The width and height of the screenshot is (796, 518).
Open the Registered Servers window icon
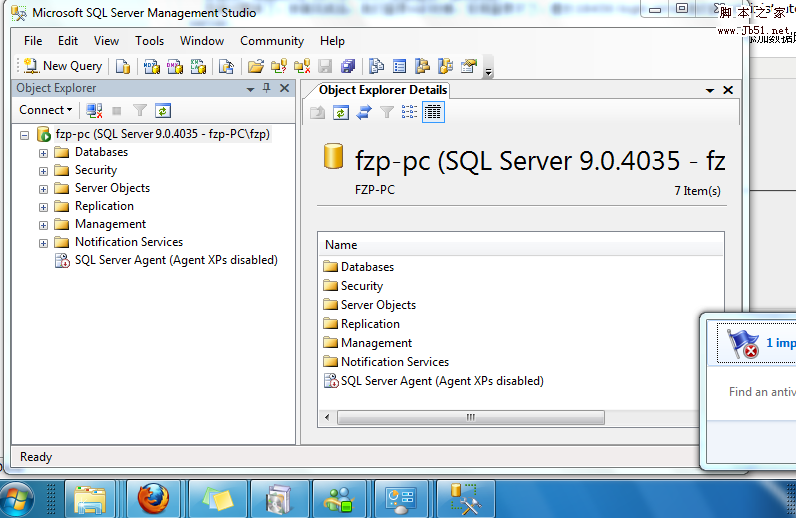tap(376, 66)
